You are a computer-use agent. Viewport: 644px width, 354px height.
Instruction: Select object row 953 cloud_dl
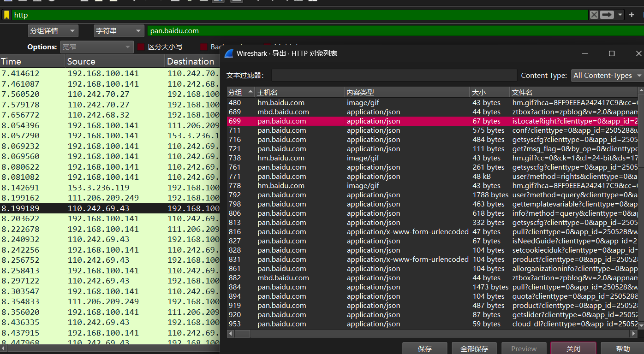pyautogui.click(x=432, y=324)
